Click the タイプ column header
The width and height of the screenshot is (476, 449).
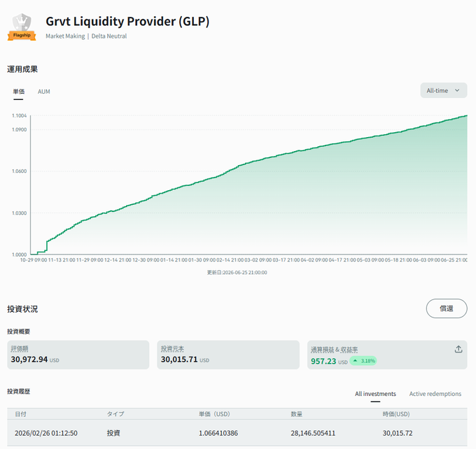tap(115, 414)
